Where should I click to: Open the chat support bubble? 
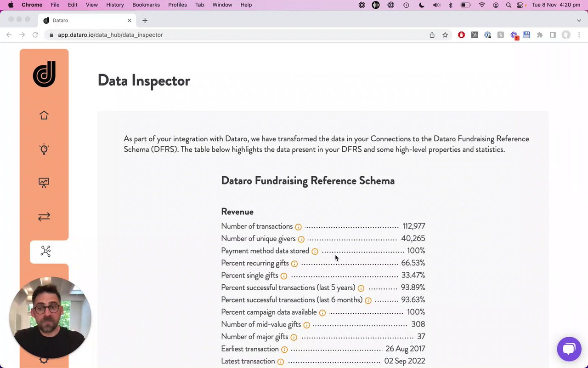pos(569,349)
